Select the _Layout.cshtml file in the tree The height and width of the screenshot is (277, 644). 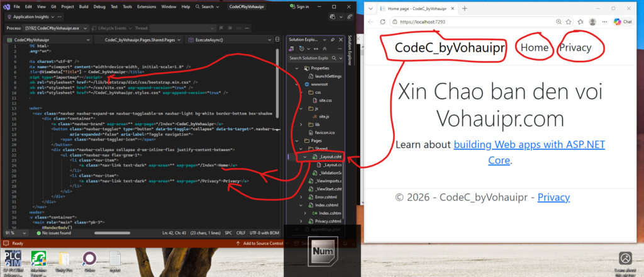click(x=330, y=157)
